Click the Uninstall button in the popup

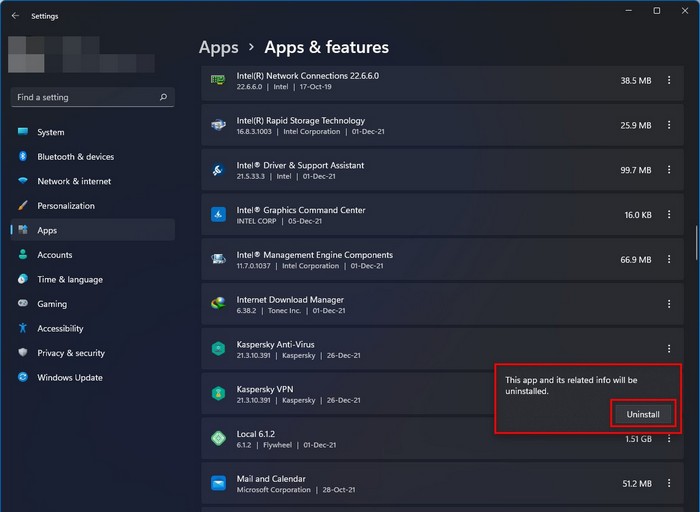(643, 414)
